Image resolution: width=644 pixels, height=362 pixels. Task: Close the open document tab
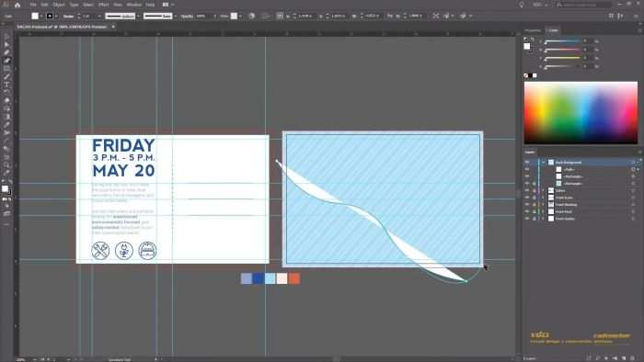click(x=113, y=27)
